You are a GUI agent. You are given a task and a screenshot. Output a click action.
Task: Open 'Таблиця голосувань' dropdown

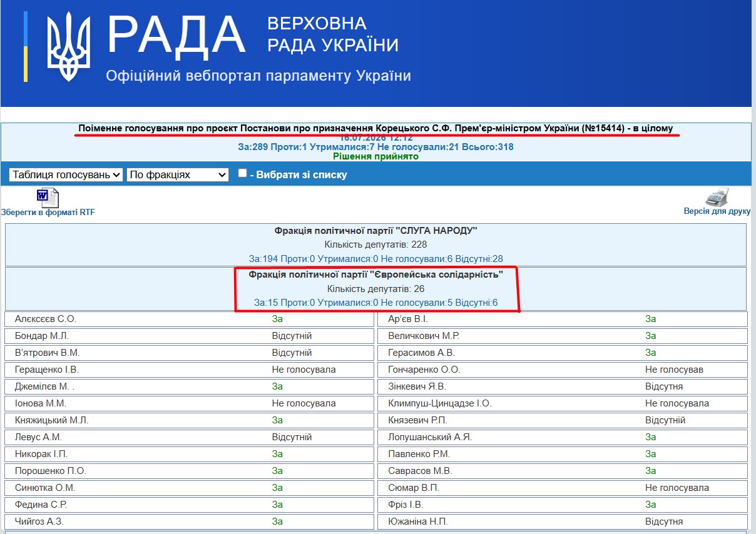tap(66, 175)
